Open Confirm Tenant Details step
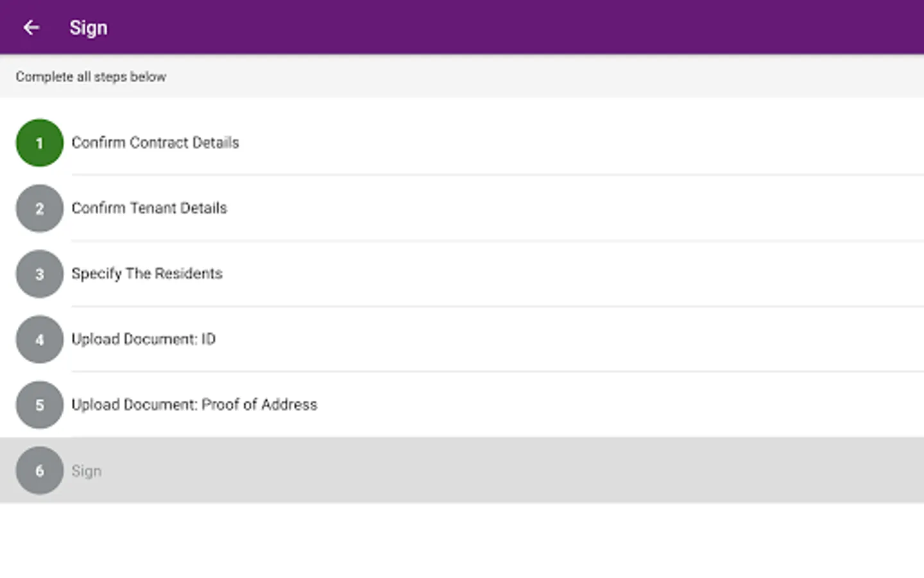924x578 pixels. click(149, 208)
